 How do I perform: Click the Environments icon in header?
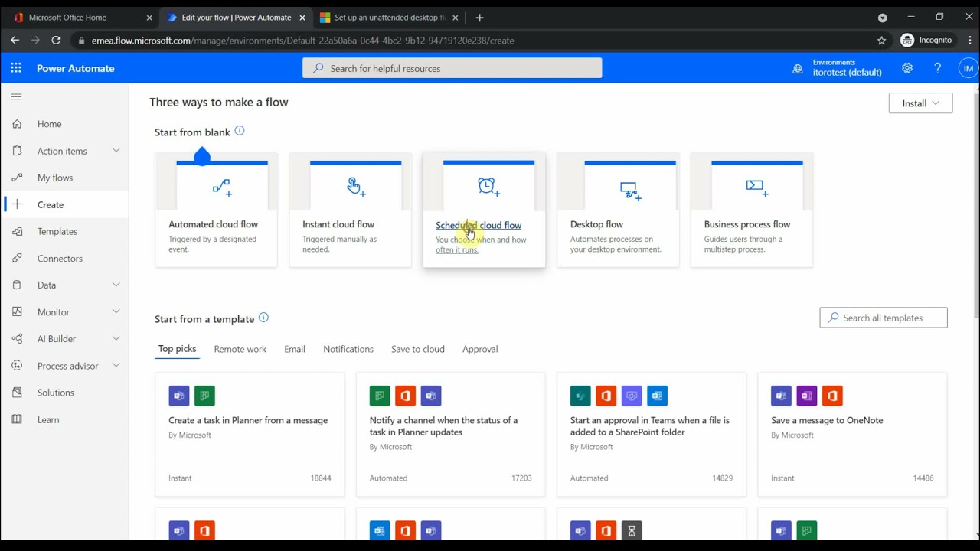click(798, 69)
